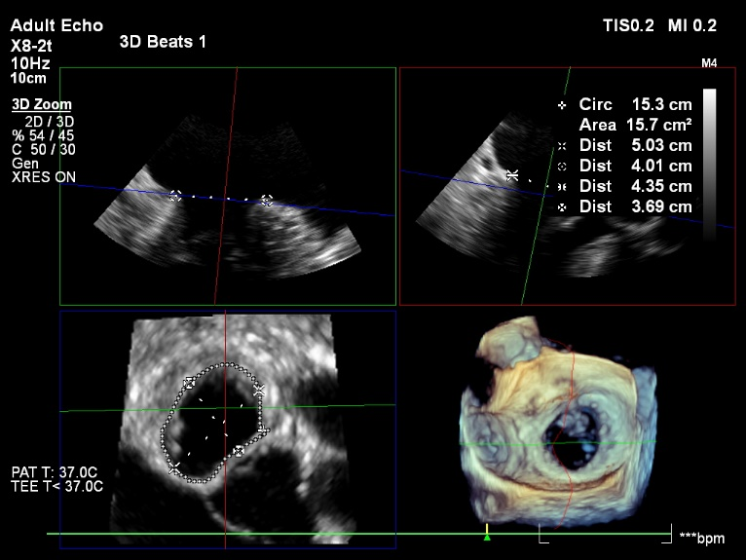Toggle the 2D / 3D mode label
746x560 pixels.
(51, 121)
